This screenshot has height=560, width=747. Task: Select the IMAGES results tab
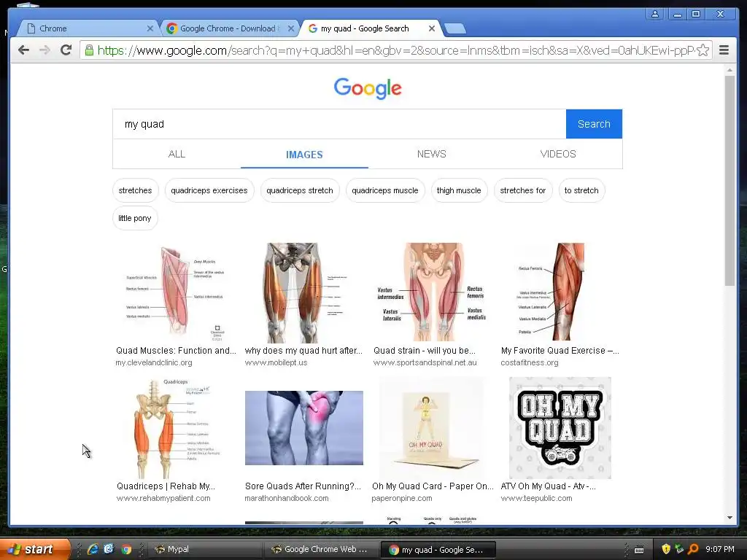tap(304, 155)
